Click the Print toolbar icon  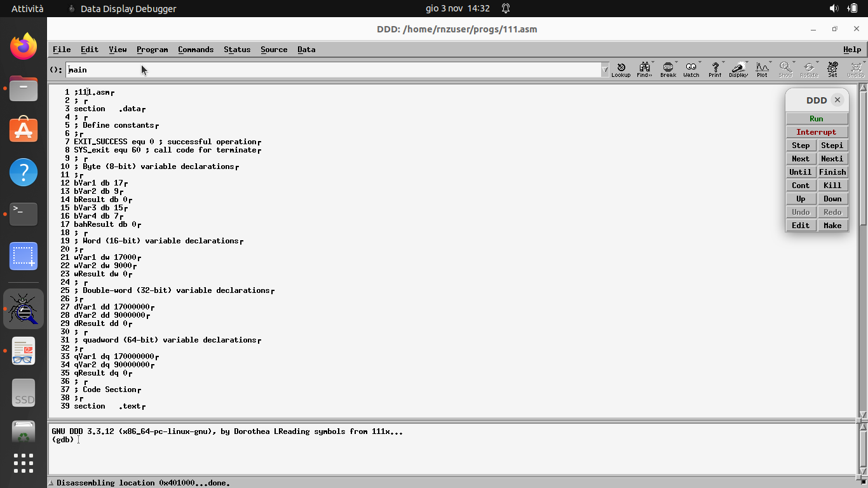(715, 69)
